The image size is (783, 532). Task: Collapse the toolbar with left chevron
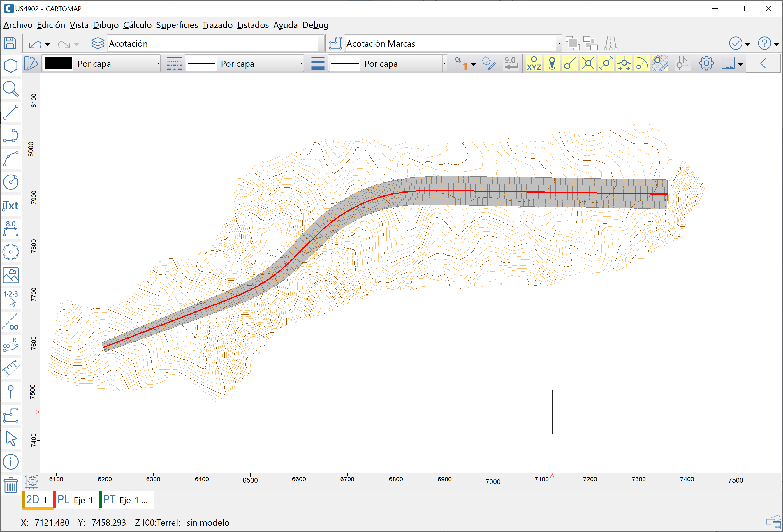[x=763, y=63]
